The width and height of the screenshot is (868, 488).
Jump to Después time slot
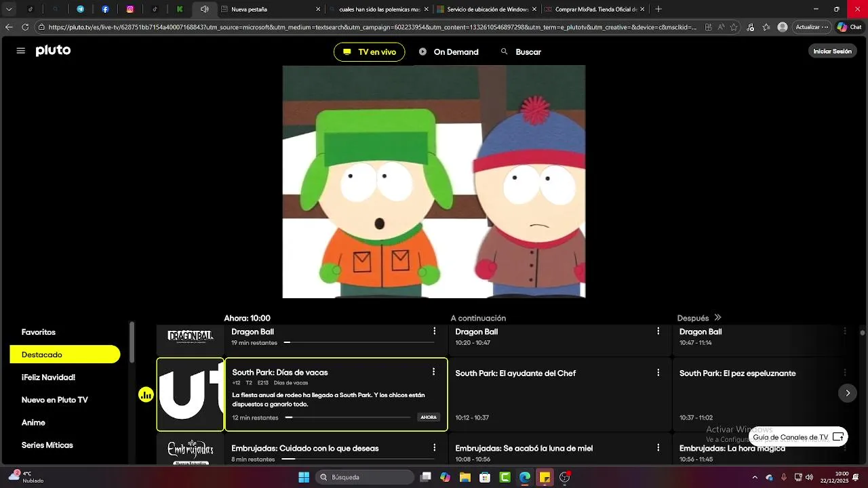[x=699, y=318]
